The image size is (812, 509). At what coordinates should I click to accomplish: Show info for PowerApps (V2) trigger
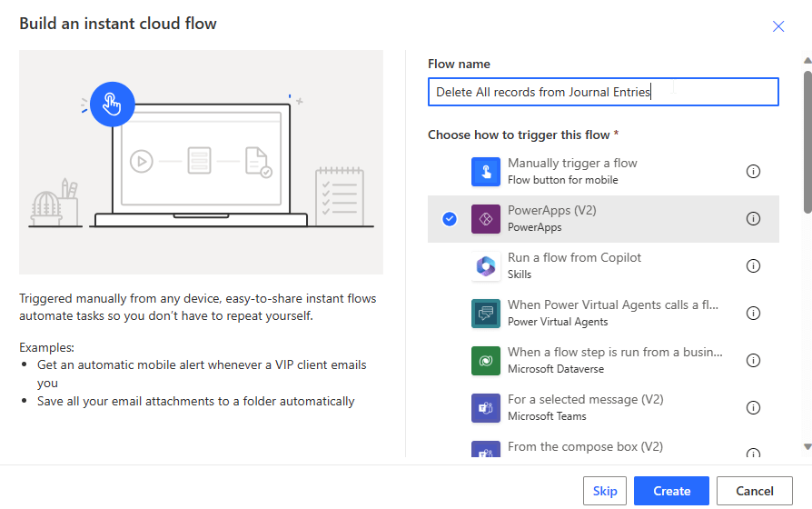click(x=753, y=219)
